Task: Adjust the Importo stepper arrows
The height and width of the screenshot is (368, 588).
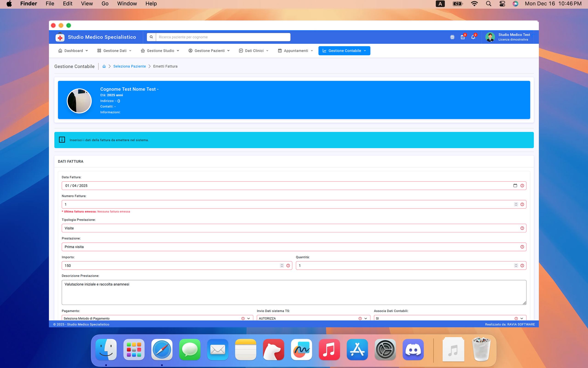Action: 282,265
